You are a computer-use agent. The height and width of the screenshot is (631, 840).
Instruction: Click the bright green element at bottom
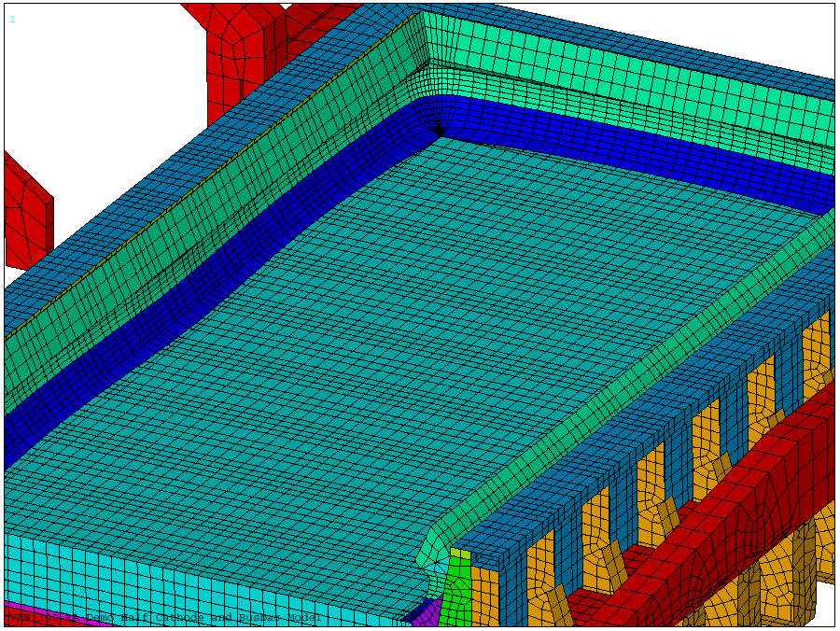457,583
